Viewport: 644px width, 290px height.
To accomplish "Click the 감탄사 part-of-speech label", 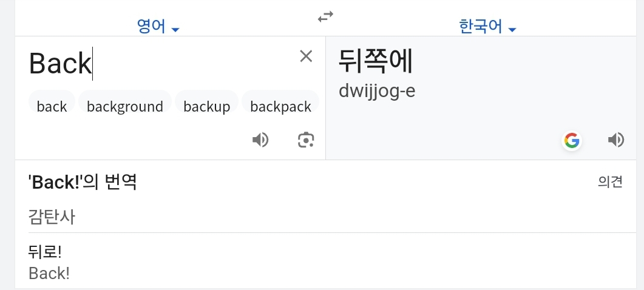I will click(52, 217).
